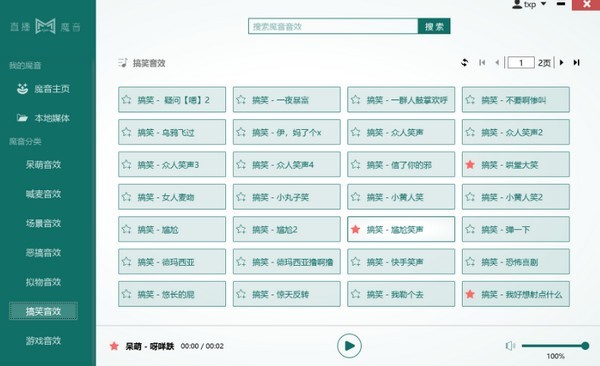This screenshot has width=600, height=366.
Task: Click the play button in player bar
Action: [x=349, y=346]
